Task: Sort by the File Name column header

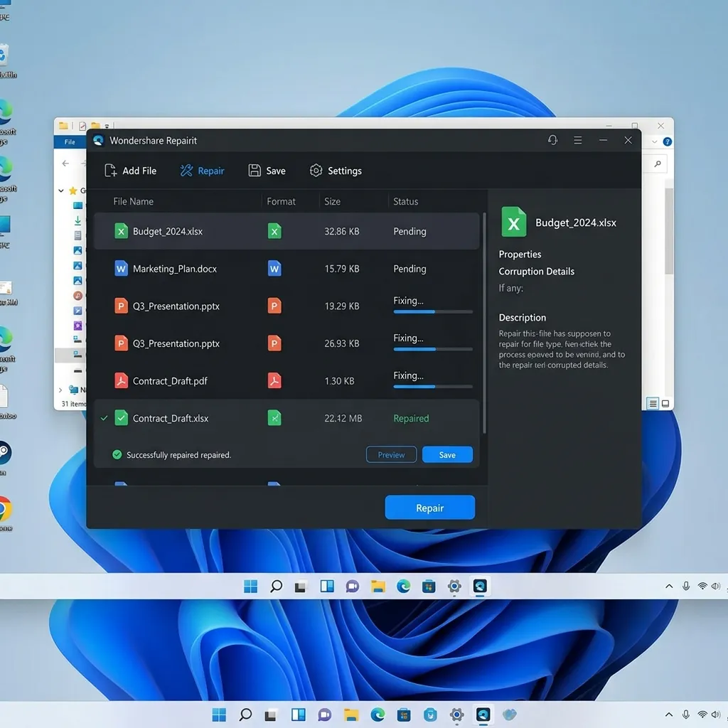Action: tap(133, 201)
